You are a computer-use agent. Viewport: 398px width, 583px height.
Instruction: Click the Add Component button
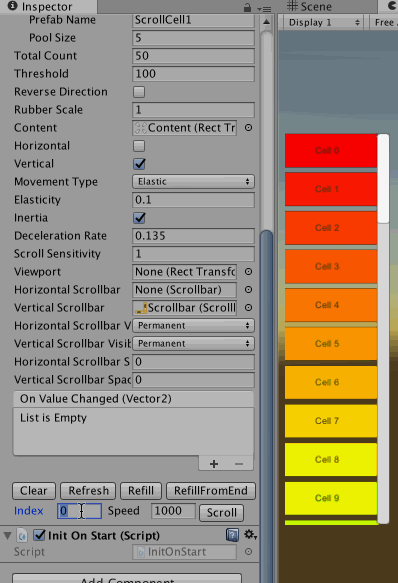(x=127, y=578)
